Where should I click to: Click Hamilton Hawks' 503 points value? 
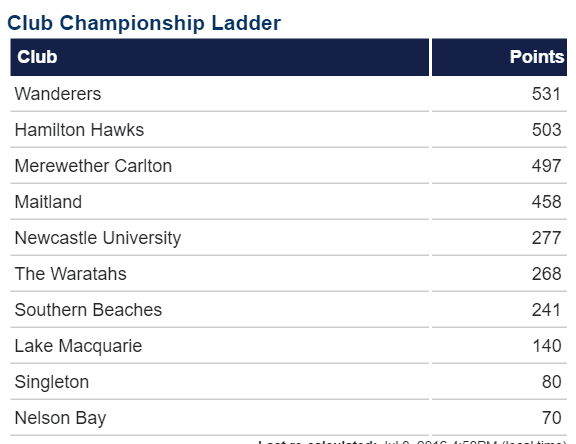546,130
